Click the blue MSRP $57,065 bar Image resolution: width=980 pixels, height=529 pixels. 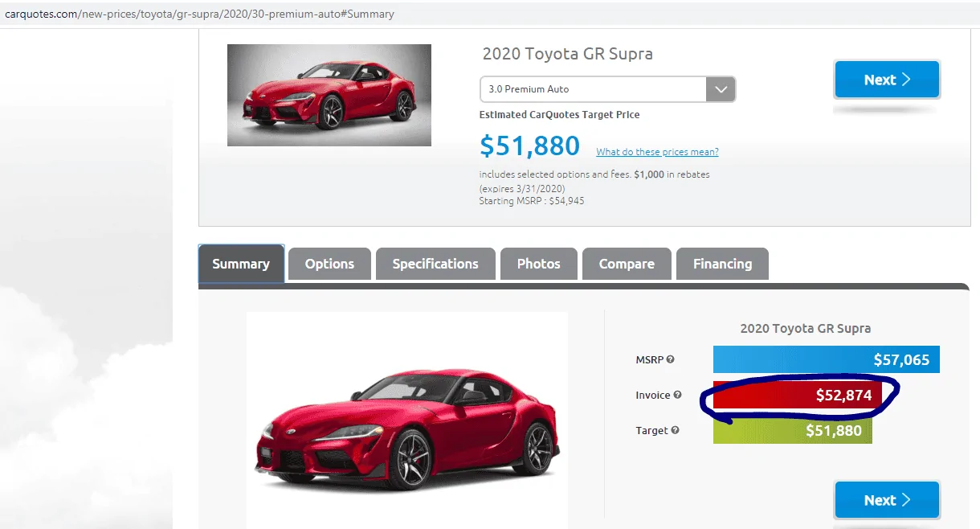(x=826, y=359)
